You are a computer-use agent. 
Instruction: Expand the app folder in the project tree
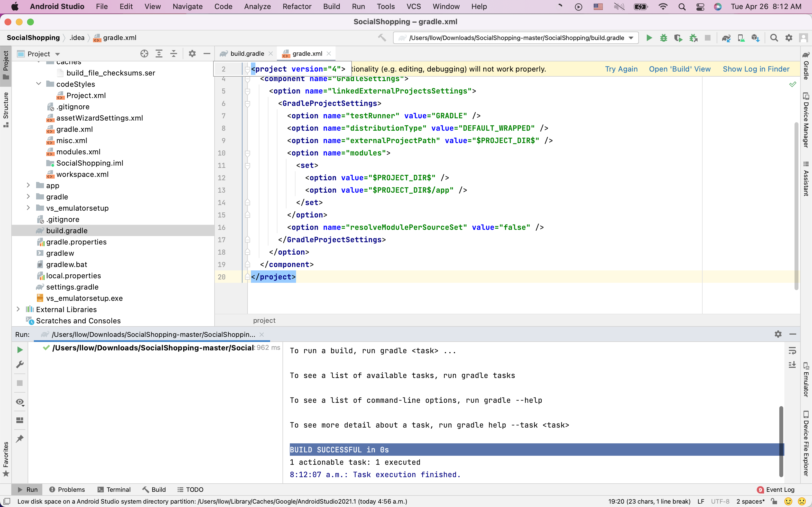tap(28, 185)
